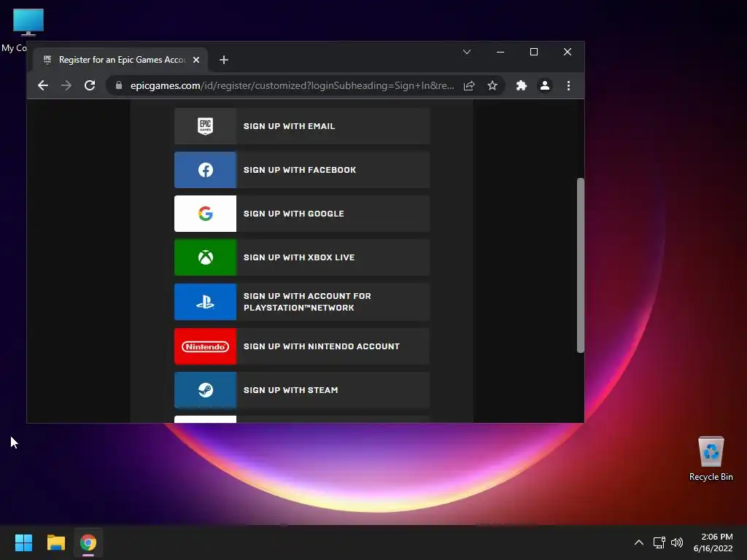
Task: Open network settings from the tray
Action: point(659,542)
